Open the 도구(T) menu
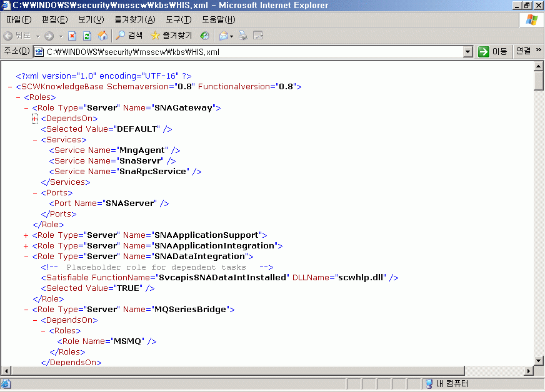Viewport: 545px width, 392px height. point(178,20)
